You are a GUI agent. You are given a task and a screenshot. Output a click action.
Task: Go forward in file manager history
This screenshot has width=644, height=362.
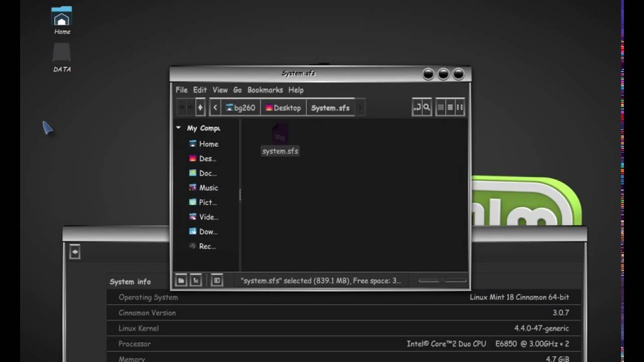point(190,107)
